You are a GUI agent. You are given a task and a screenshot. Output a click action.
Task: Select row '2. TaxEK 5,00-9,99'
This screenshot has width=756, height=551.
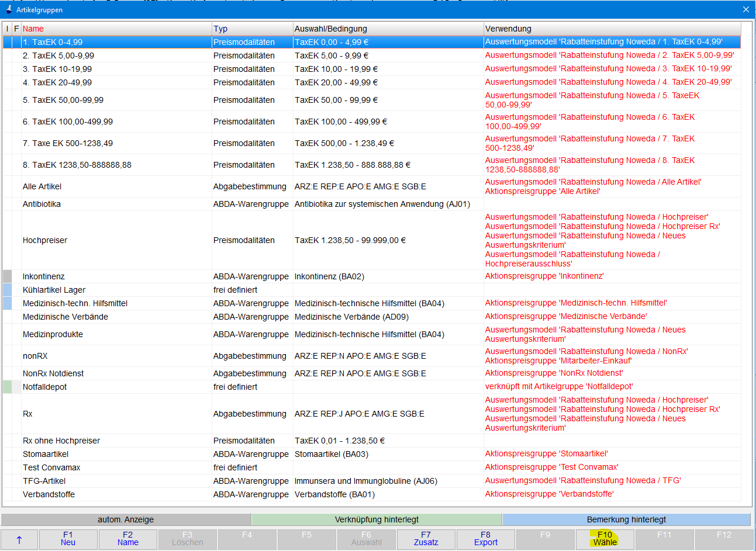[x=372, y=56]
